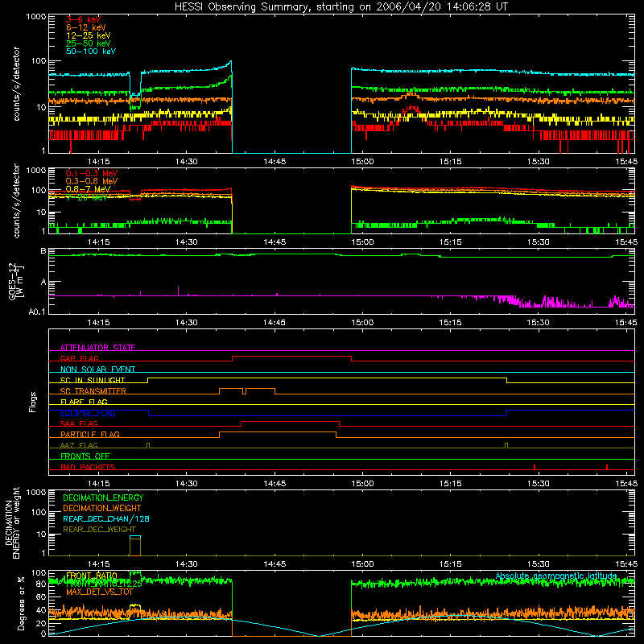Click the 0.3-0.8 MeV legend label

coord(92,181)
